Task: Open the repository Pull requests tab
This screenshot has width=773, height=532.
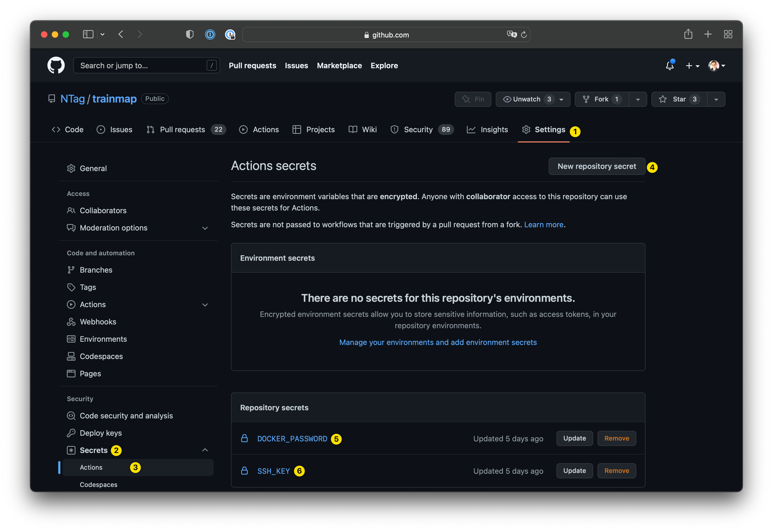Action: 186,130
